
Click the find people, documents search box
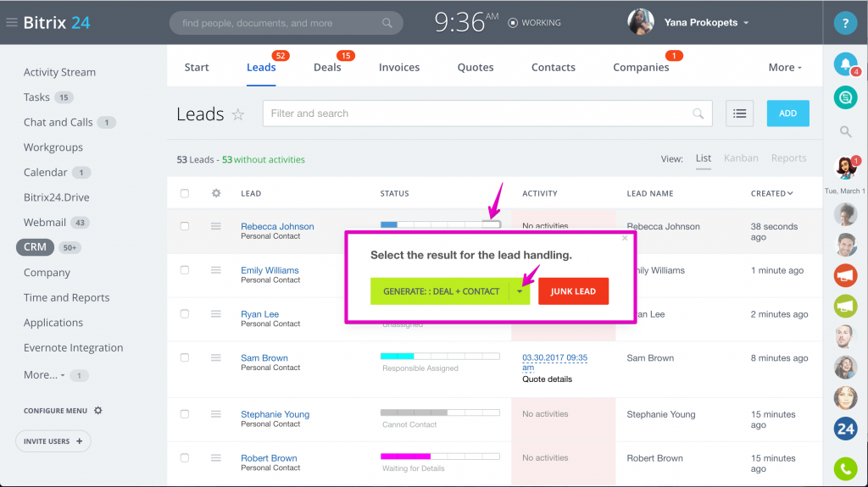[287, 23]
